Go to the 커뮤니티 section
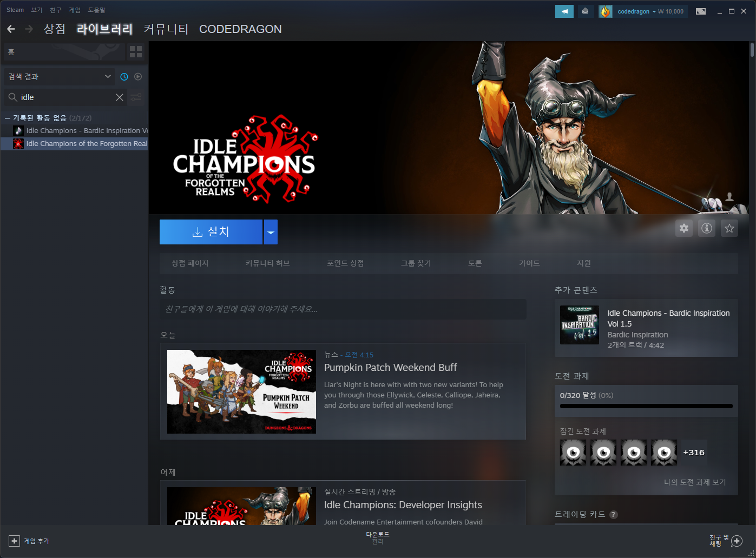 pos(166,29)
